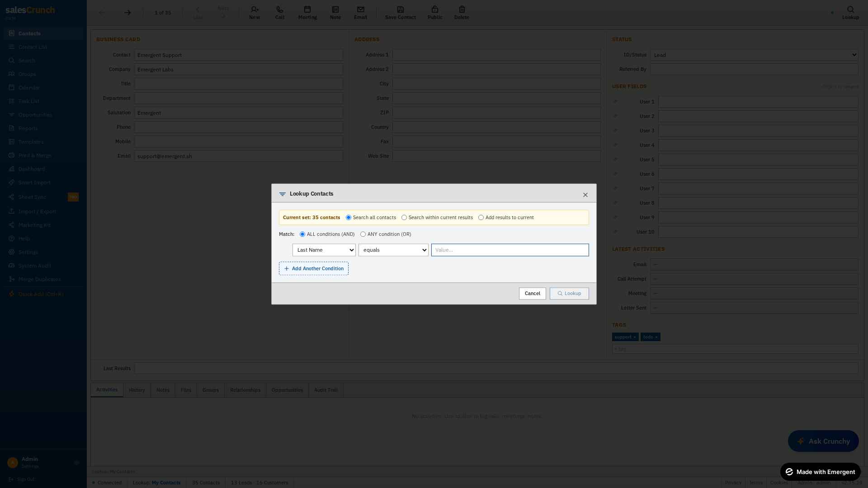Click Cancel in Lookup dialog

click(x=533, y=294)
